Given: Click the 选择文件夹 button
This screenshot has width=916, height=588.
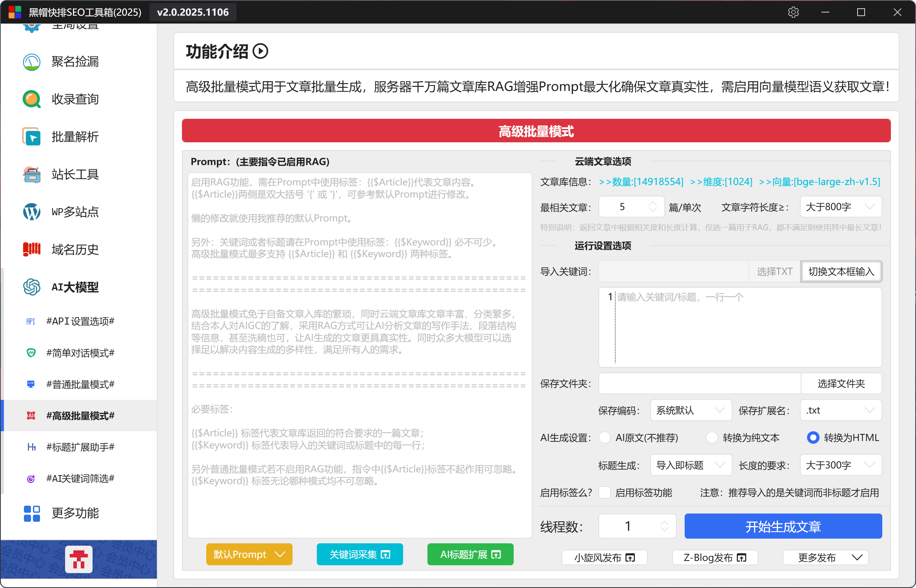Looking at the screenshot, I should coord(841,383).
